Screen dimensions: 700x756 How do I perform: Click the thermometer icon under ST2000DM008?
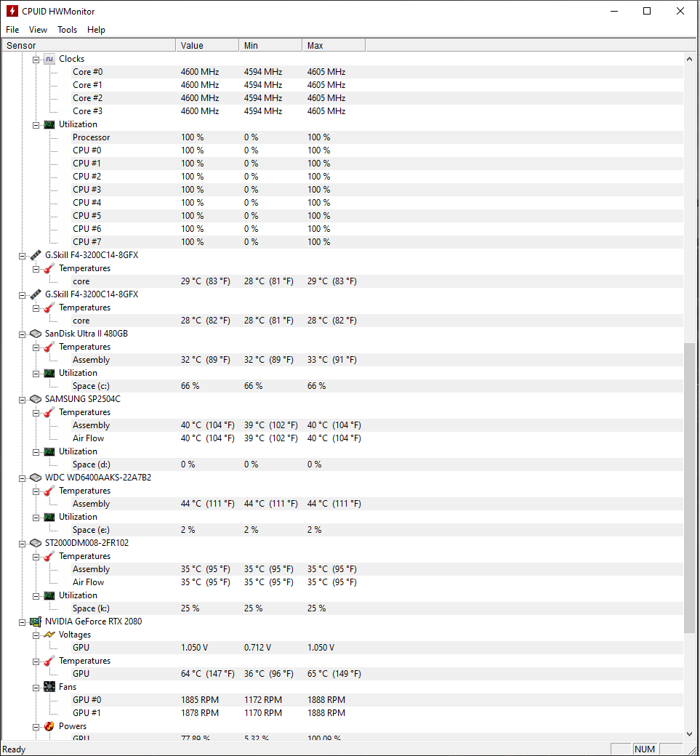49,556
